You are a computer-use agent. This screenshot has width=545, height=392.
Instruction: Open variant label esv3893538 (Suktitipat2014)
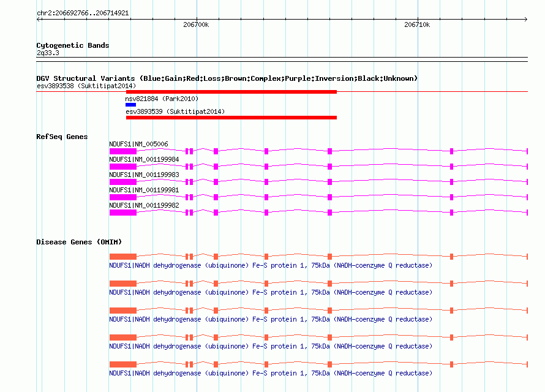pyautogui.click(x=86, y=86)
